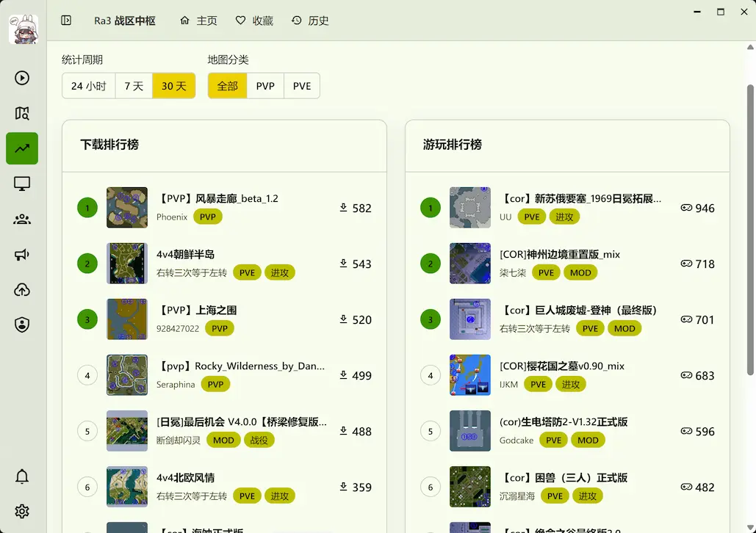Screen dimensions: 756x533
Task: Click the 樱花国之墓 map thumbnail
Action: coord(470,375)
